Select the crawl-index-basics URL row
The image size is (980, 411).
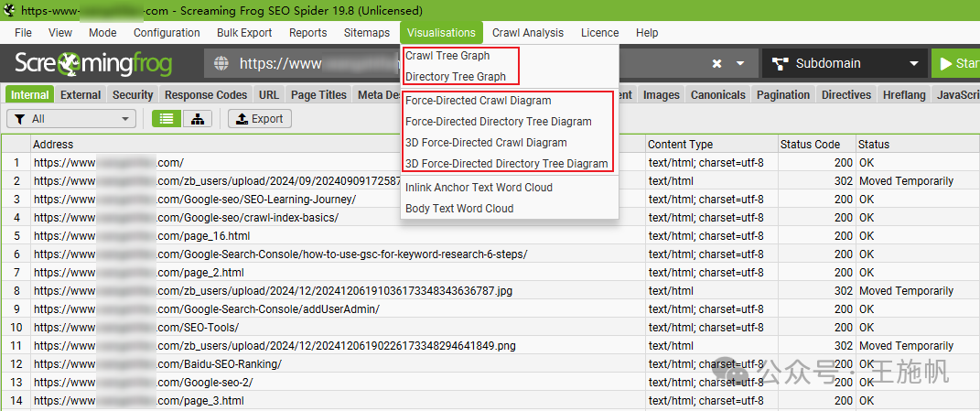coord(490,218)
